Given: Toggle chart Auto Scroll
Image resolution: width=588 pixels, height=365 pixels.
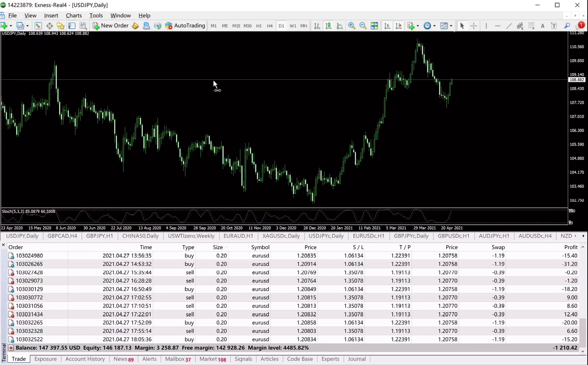Looking at the screenshot, I should (x=387, y=26).
